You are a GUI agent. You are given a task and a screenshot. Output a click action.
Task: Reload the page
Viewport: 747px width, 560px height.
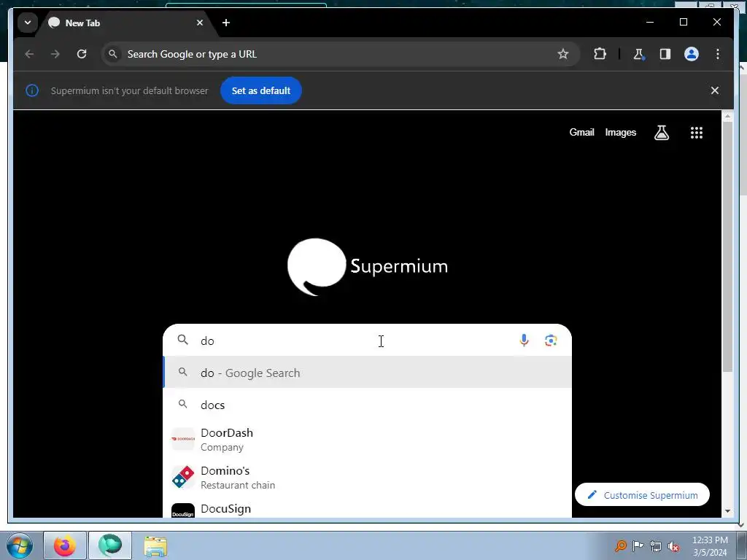[82, 54]
